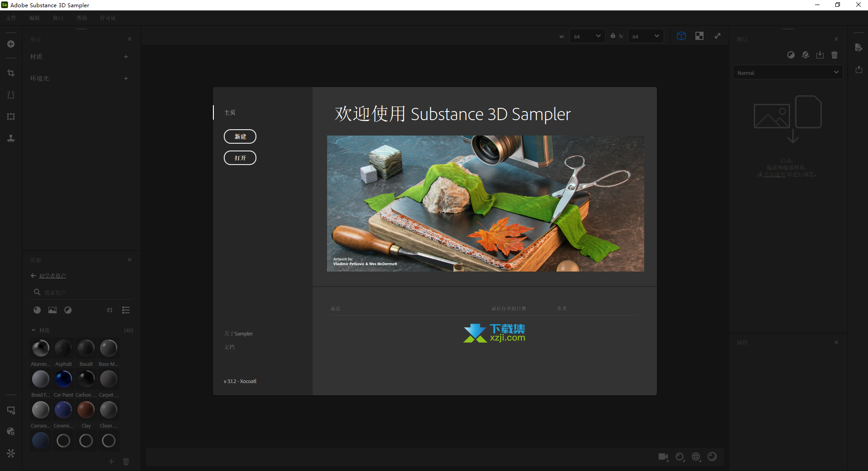Viewport: 868px width, 471px height.
Task: Click the add (plus circle) icon in the left toolbar
Action: point(11,44)
